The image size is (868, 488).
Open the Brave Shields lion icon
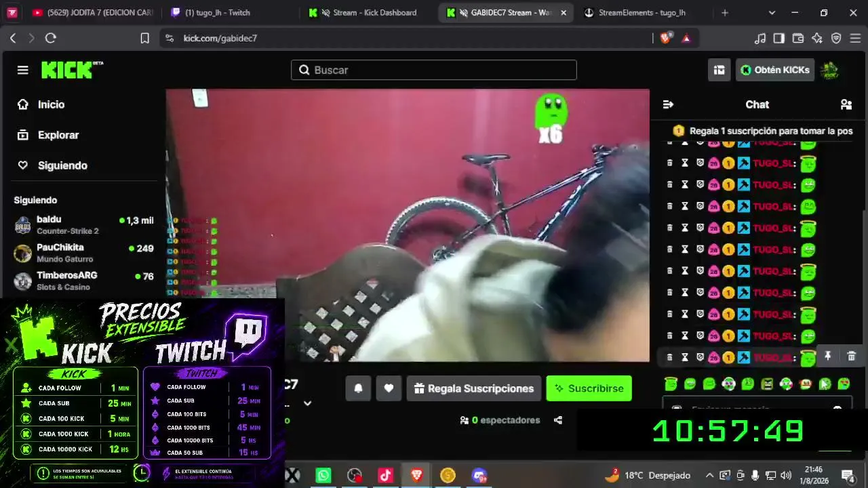(665, 38)
